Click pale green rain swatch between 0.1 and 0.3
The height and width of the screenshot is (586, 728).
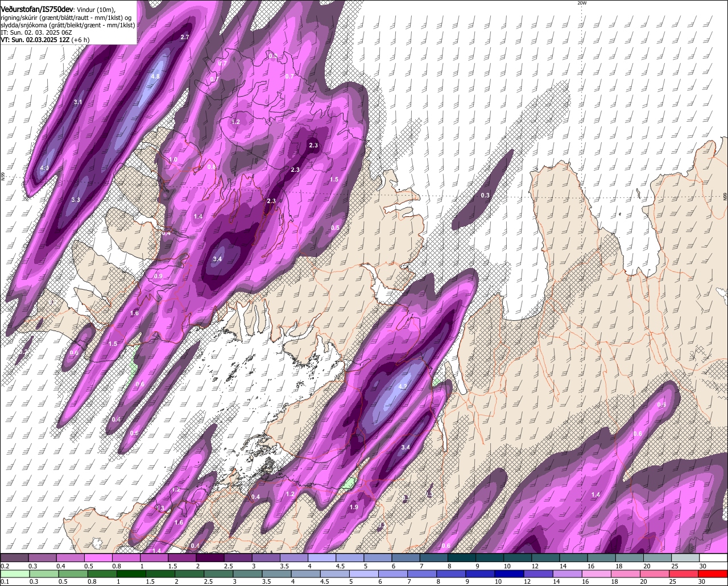pos(15,574)
